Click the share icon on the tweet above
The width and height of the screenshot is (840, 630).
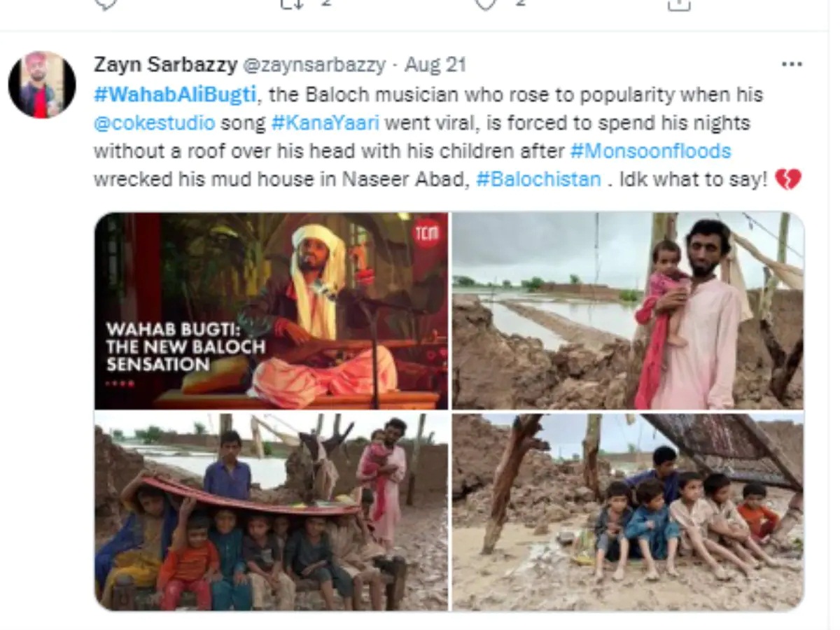coord(678,3)
